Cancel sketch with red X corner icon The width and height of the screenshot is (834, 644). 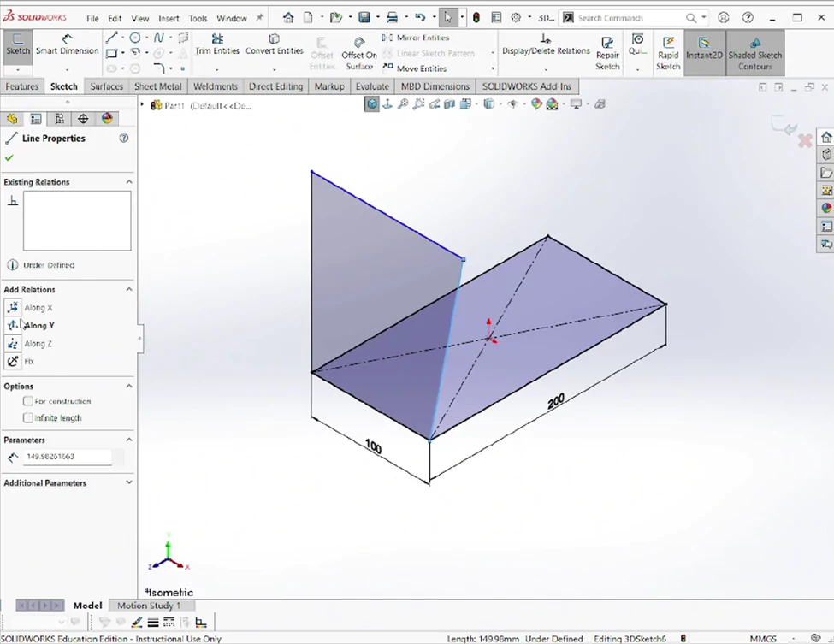point(805,141)
